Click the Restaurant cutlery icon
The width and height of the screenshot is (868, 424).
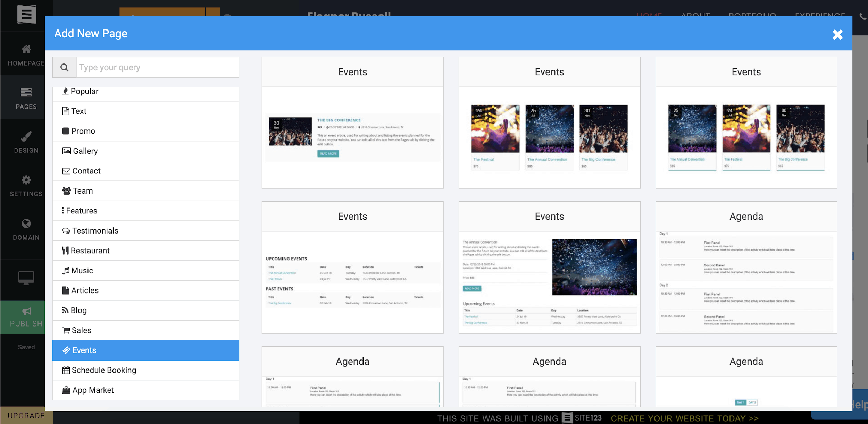[65, 251]
